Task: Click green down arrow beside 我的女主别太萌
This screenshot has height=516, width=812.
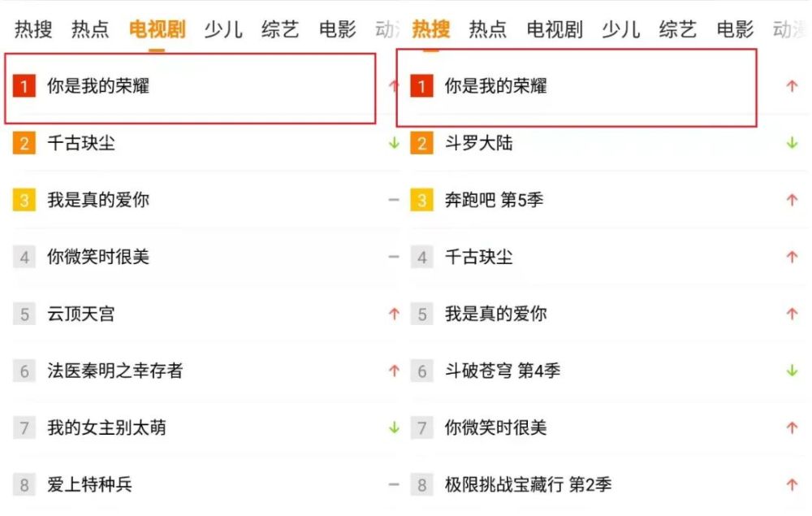Action: coord(394,427)
